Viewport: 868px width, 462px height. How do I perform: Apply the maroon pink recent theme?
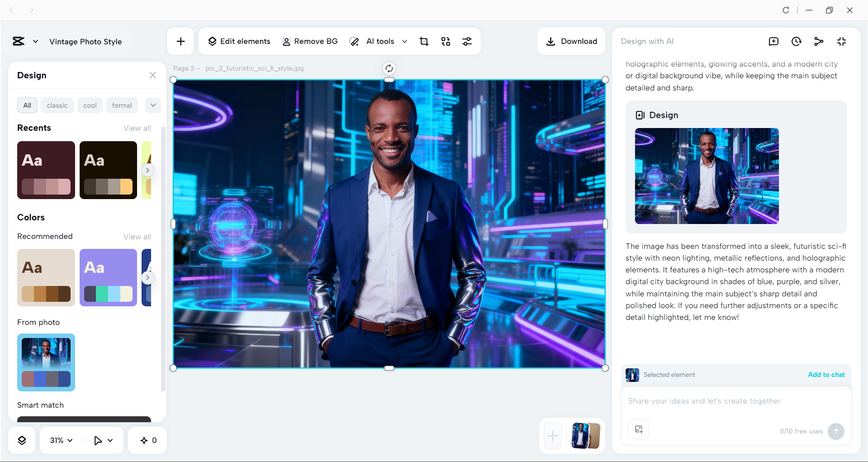[46, 170]
